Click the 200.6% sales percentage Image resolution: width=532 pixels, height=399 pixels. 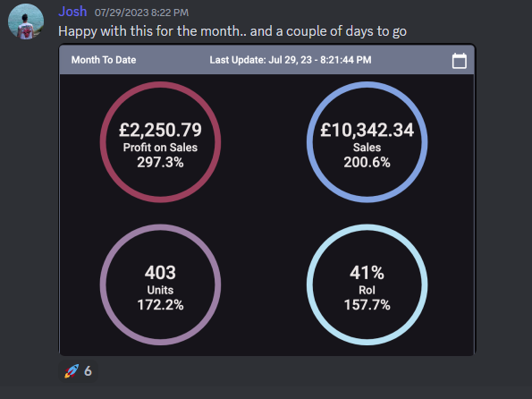tap(367, 162)
